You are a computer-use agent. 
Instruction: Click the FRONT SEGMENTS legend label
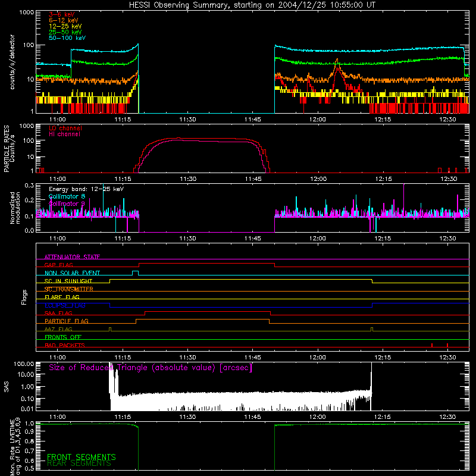click(82, 457)
